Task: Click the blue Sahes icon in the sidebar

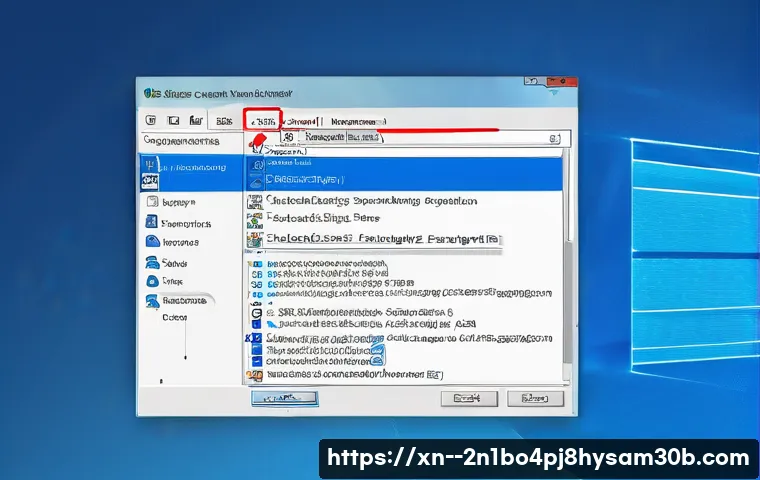Action: [151, 262]
